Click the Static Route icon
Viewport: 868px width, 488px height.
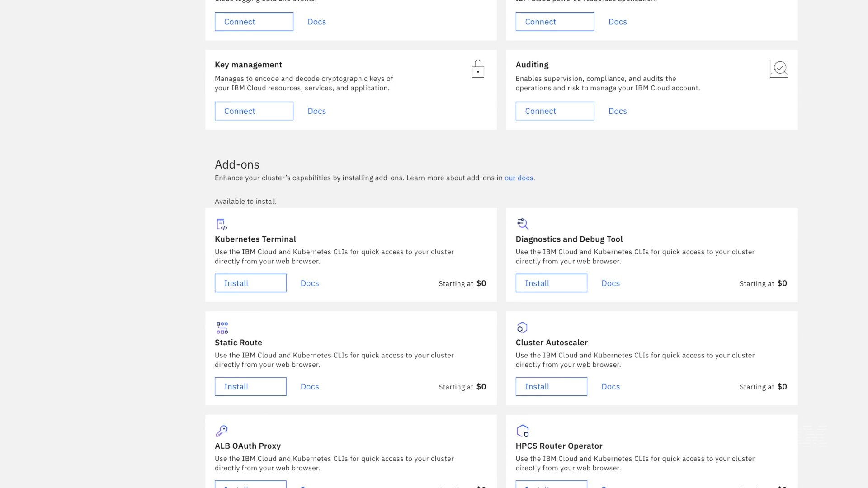tap(222, 328)
